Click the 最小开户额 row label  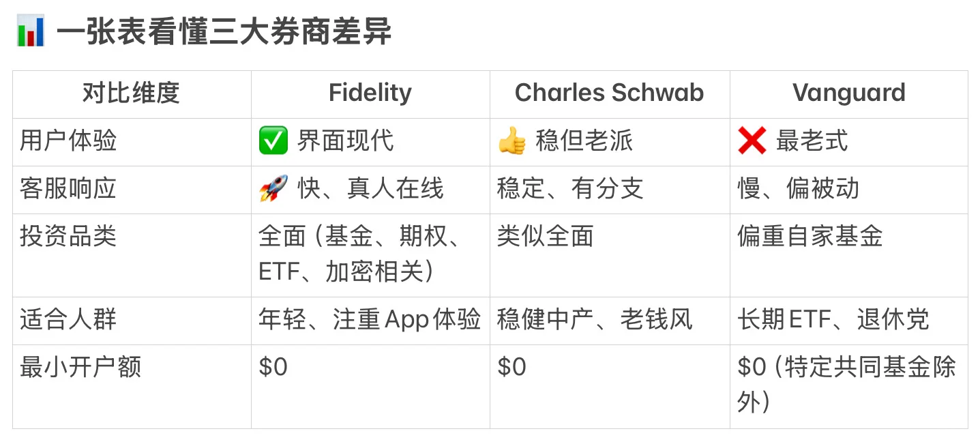[x=80, y=368]
